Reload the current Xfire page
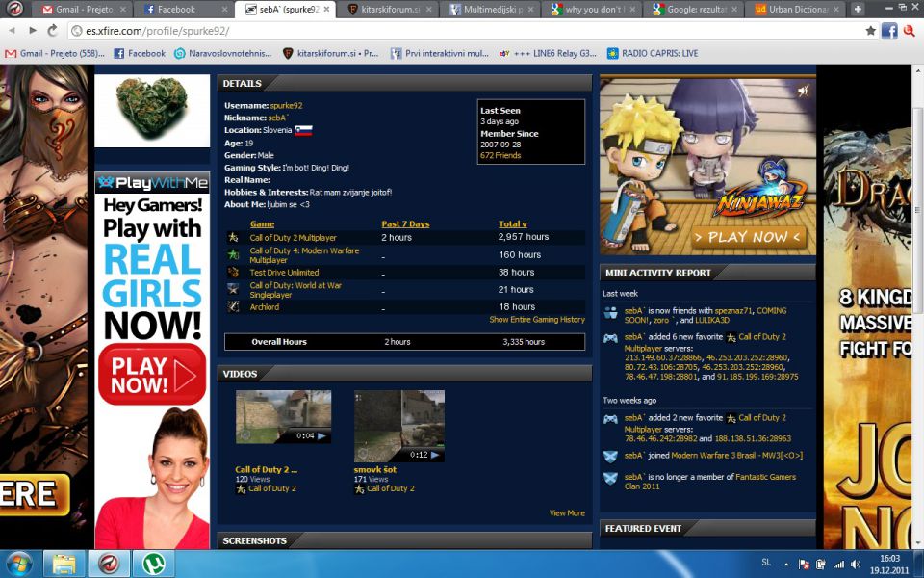The height and width of the screenshot is (578, 924). (52, 31)
